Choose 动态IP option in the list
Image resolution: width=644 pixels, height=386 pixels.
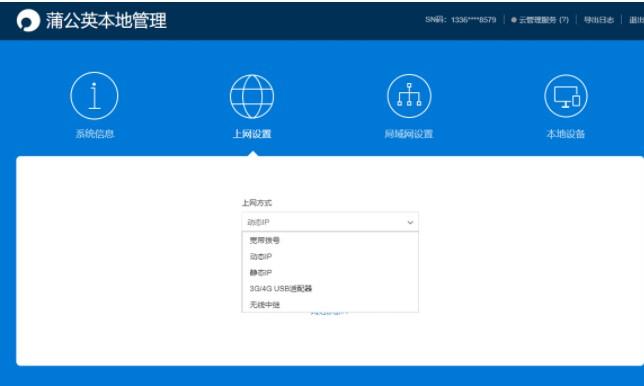click(x=330, y=256)
